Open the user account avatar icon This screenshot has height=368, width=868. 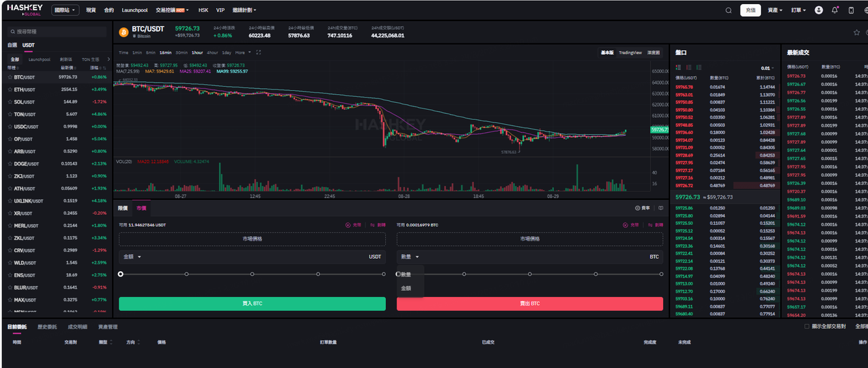click(x=818, y=10)
